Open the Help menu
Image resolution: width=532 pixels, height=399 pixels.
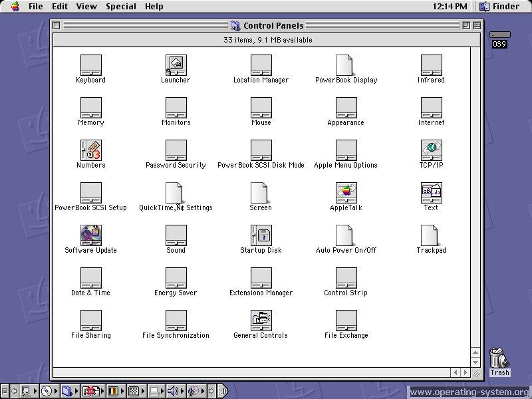tap(154, 6)
